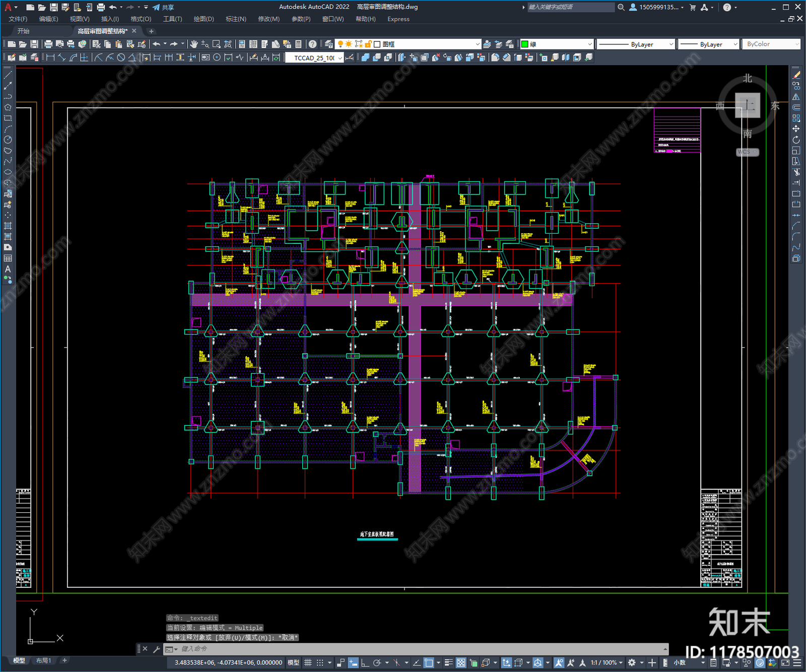Toggle Ortho mode in status bar
The height and width of the screenshot is (672, 806).
tap(365, 662)
